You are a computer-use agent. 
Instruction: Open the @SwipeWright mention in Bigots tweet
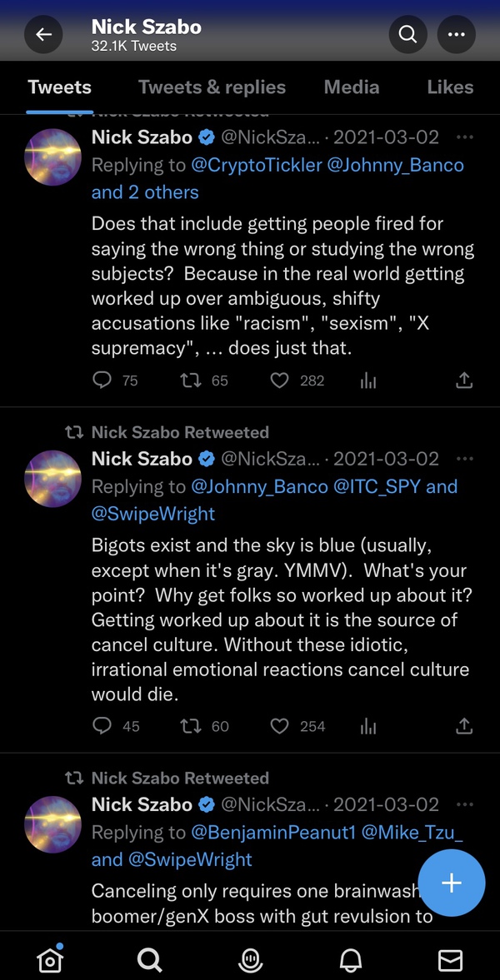[153, 514]
